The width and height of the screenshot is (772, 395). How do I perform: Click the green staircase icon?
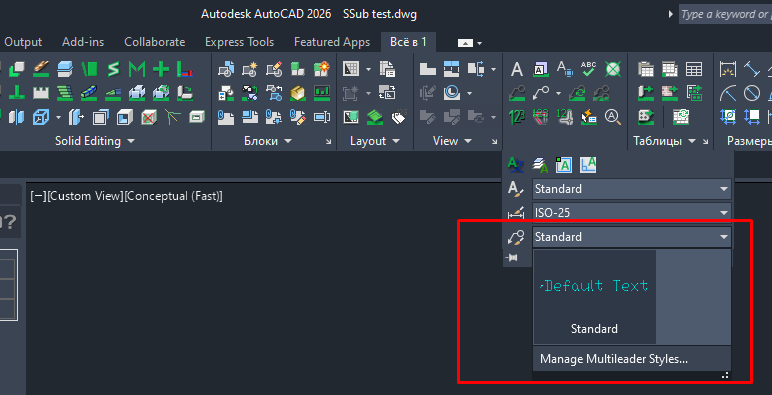point(65,93)
